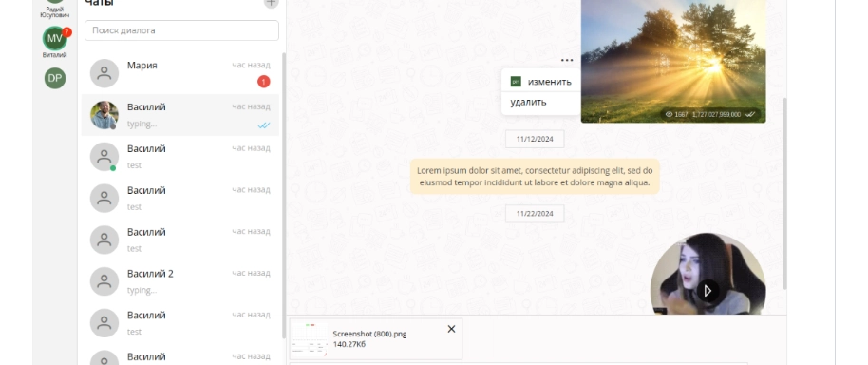868x365 pixels.
Task: Click the double check read receipt on Василий's chat
Action: 264,125
